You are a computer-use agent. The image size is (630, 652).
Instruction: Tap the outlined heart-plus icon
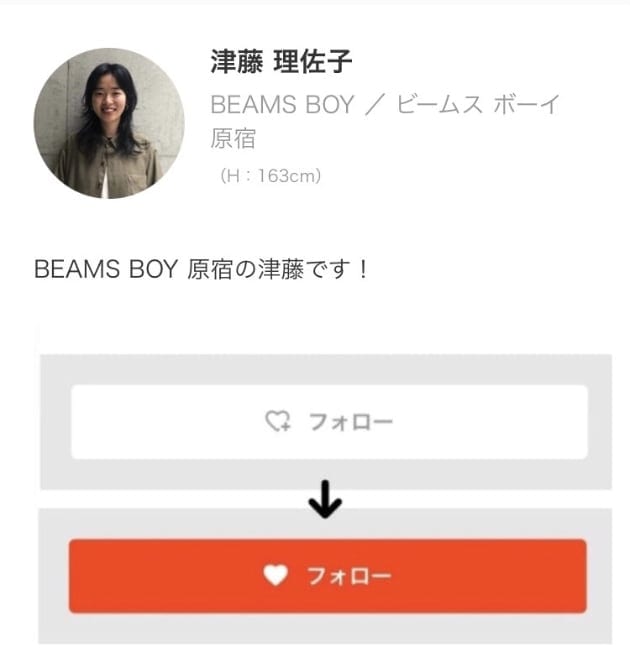coord(278,421)
